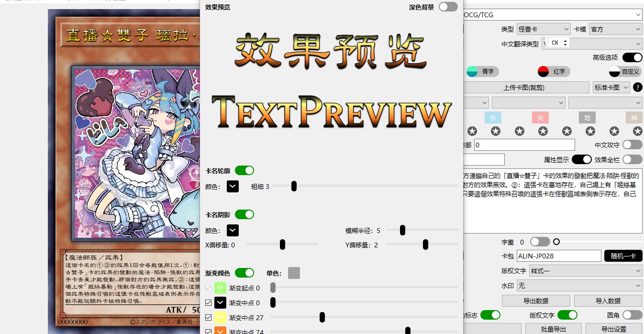The height and width of the screenshot is (334, 644).
Task: Open the 卡模 官方 dropdown
Action: point(615,29)
